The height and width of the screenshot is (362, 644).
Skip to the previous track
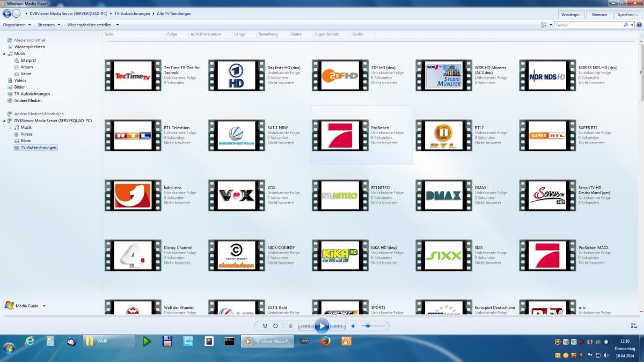(306, 326)
